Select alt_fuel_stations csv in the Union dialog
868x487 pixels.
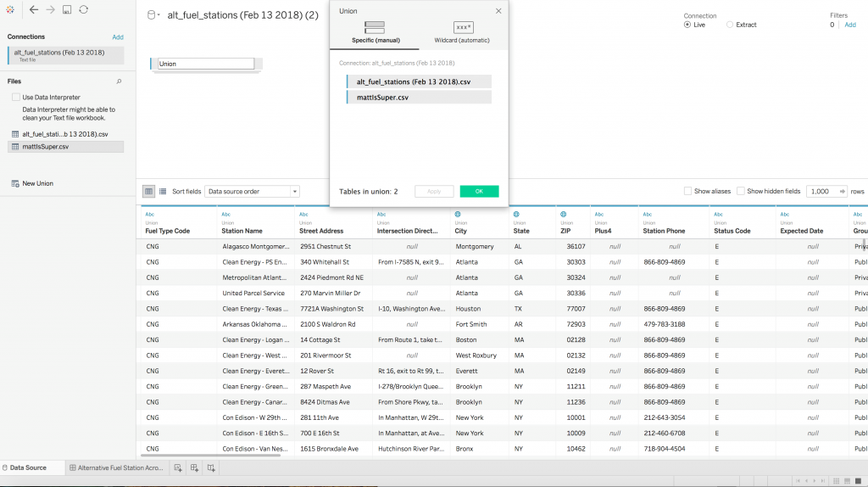coord(419,81)
